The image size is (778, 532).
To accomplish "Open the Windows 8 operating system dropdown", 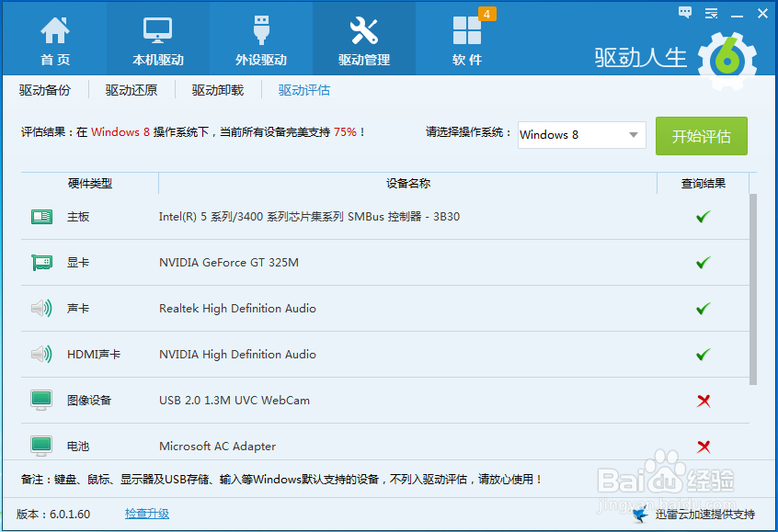I will 581,135.
